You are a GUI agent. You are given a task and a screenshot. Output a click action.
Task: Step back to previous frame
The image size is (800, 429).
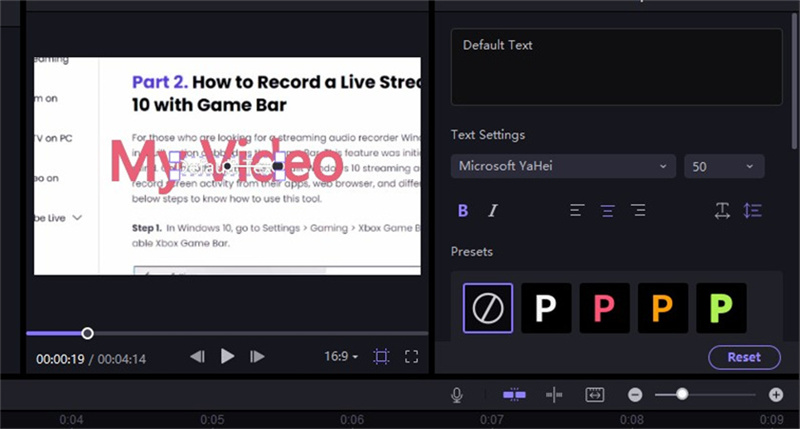(197, 356)
